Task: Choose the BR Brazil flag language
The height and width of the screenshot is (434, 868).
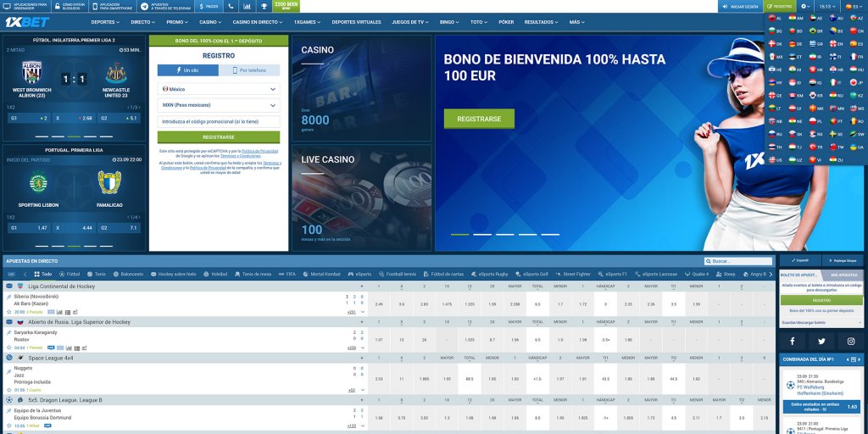Action: click(x=816, y=31)
